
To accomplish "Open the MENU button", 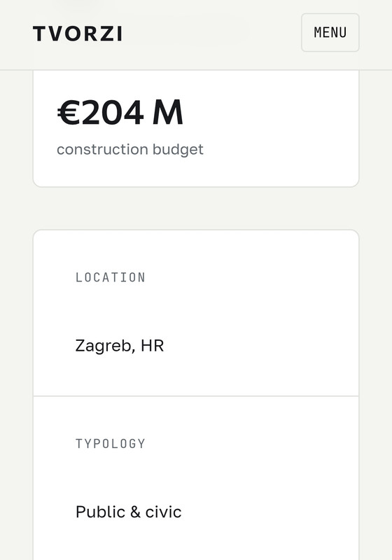I will point(330,32).
